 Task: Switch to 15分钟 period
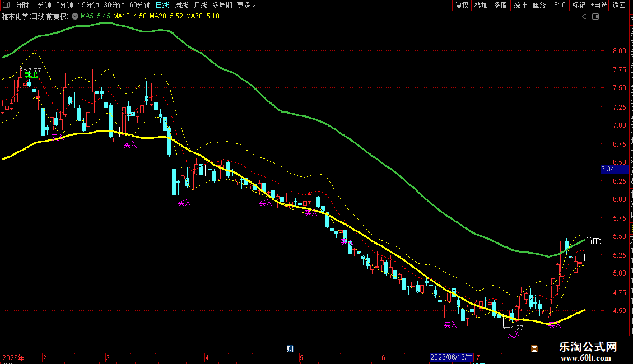(89, 5)
